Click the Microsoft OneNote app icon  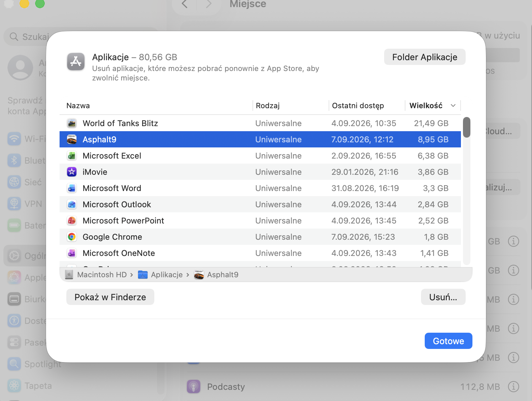(72, 253)
